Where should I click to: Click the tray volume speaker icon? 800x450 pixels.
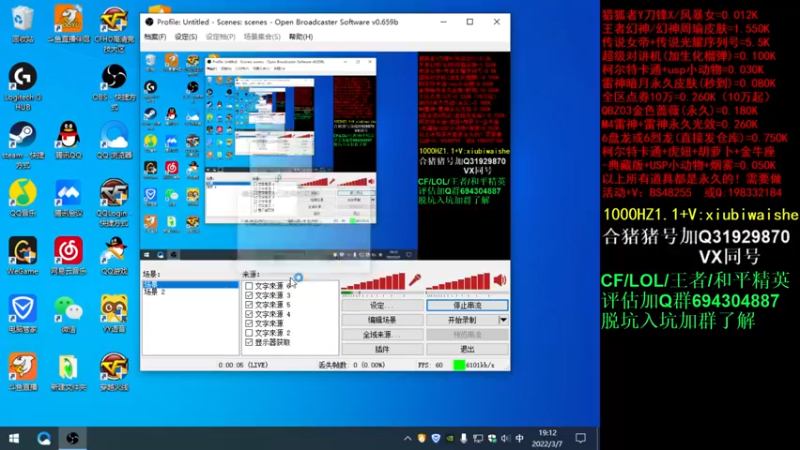[505, 438]
